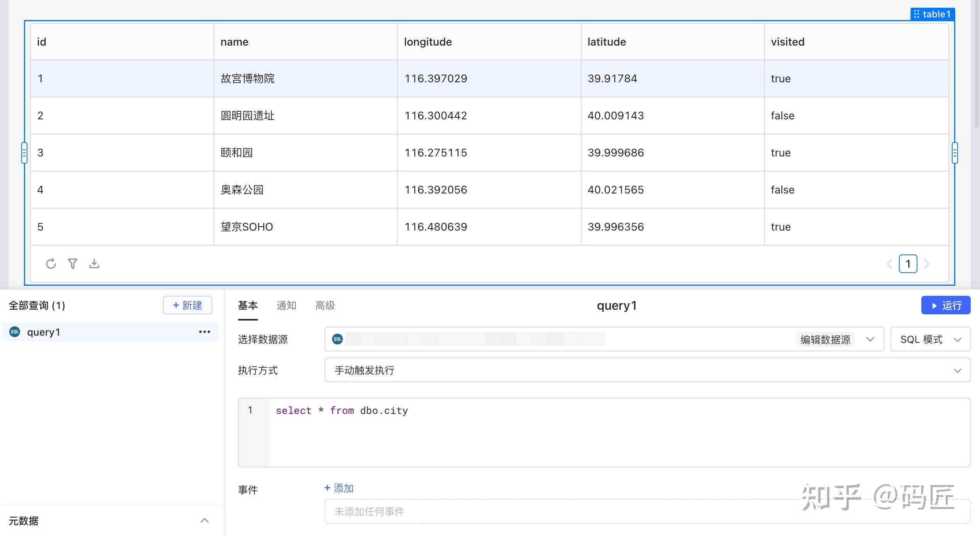This screenshot has height=536, width=980.
Task: Click the right resize handle of table1
Action: coord(955,153)
